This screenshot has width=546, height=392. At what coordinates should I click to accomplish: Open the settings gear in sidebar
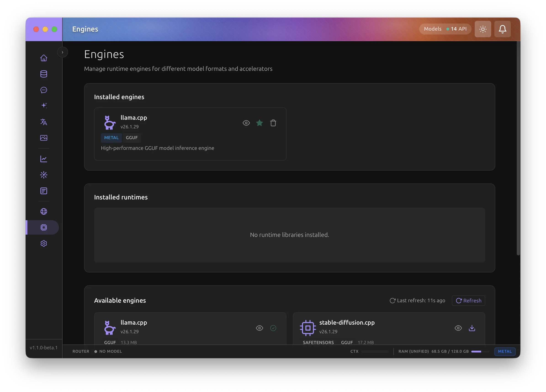(x=44, y=244)
